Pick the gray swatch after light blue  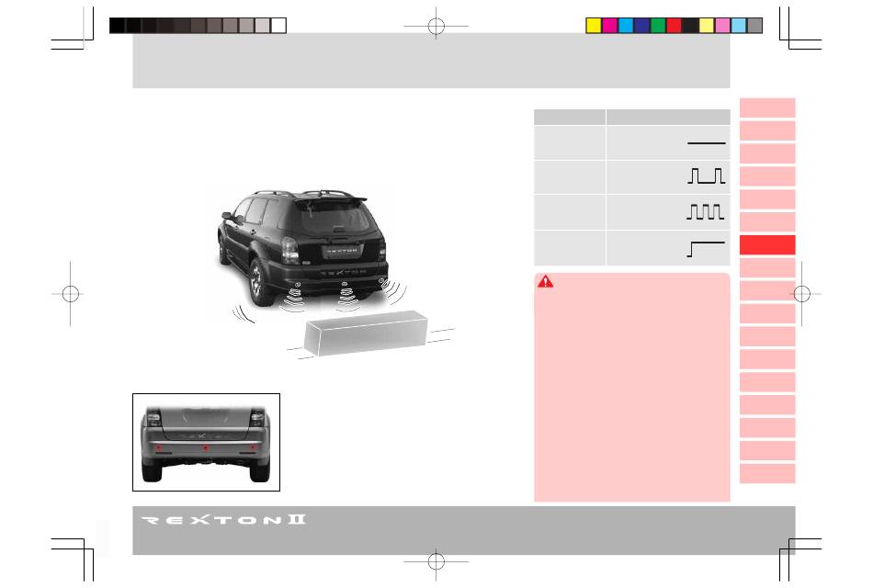point(754,26)
